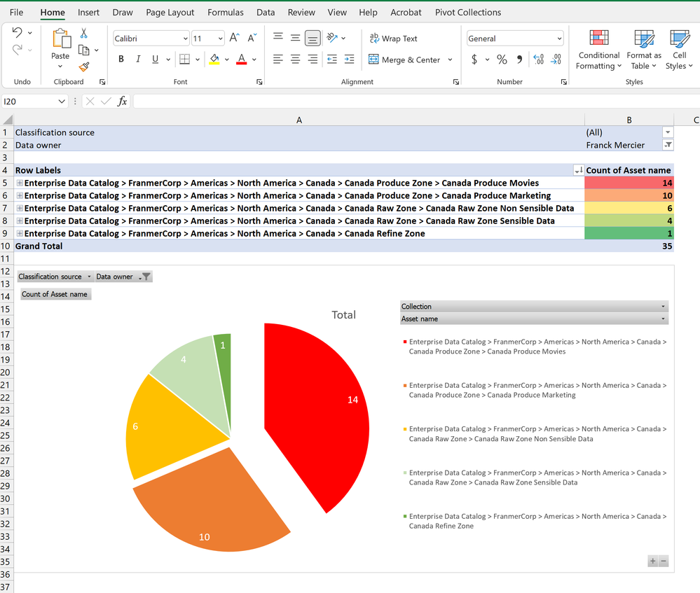Click the formula bar input
Viewport: 700px width, 593px height.
[x=416, y=102]
